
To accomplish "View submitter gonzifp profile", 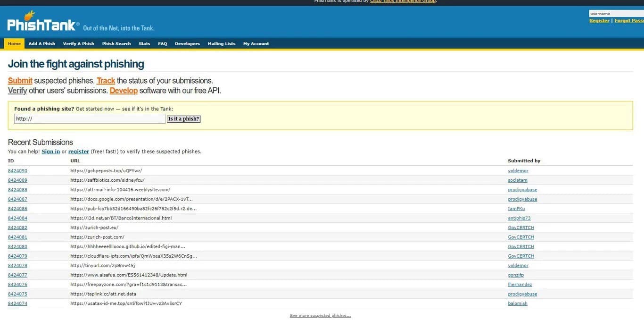I will [x=516, y=275].
